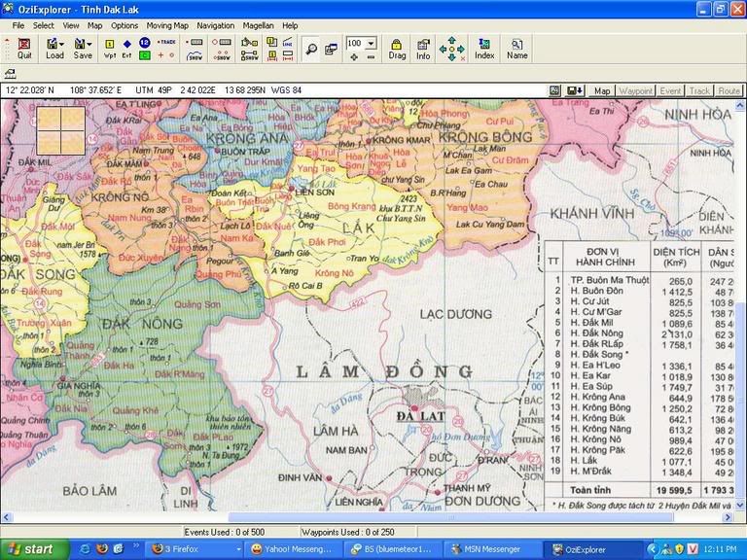Open the zoom level 100 dropdown
Screen dimensions: 747x560
pyautogui.click(x=372, y=44)
